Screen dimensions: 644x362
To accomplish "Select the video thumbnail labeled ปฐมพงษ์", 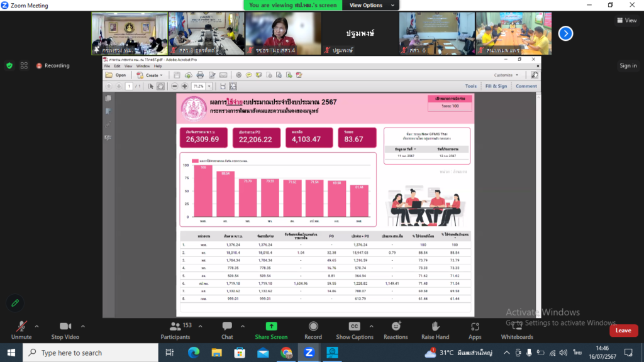I will pos(360,33).
